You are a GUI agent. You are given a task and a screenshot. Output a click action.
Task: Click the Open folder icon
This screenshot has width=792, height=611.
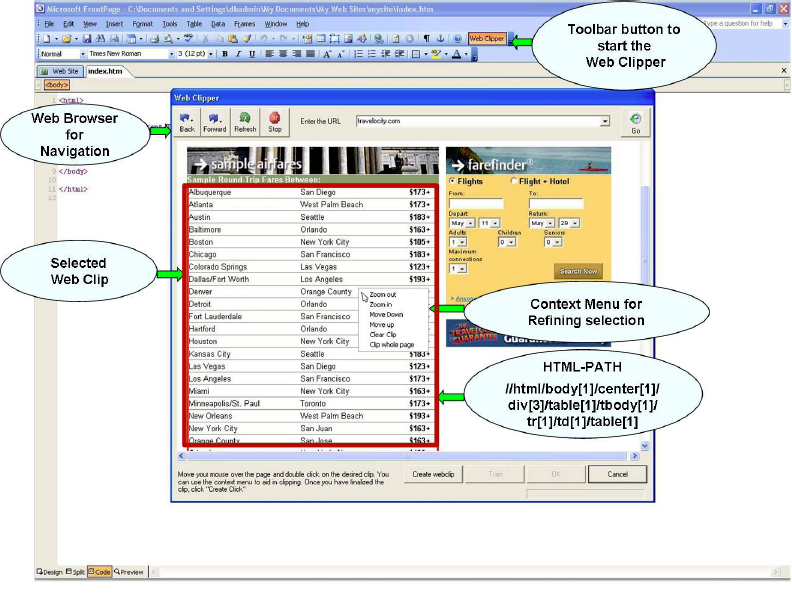click(66, 39)
